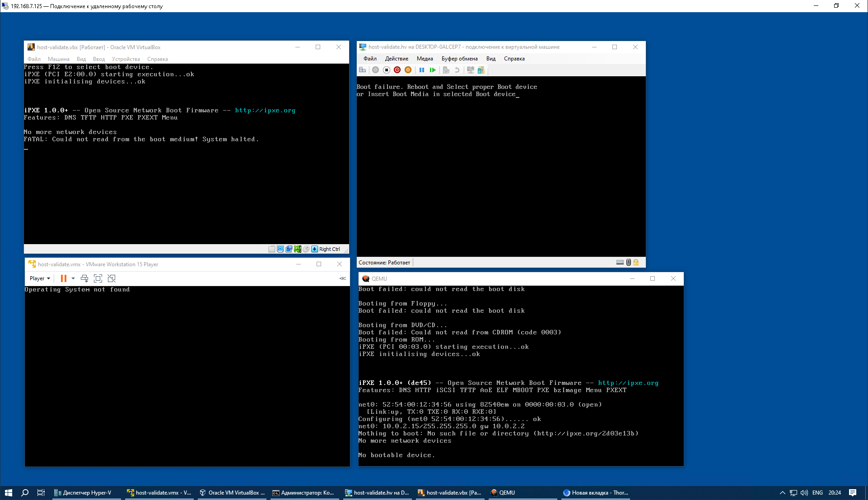Open VirtualBox Машина menu
The image size is (868, 500).
[59, 59]
